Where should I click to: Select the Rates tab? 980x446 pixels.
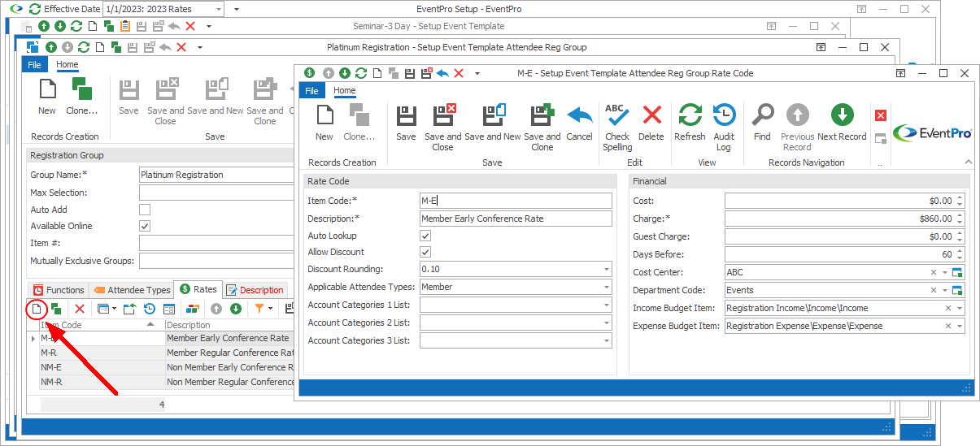pos(198,289)
